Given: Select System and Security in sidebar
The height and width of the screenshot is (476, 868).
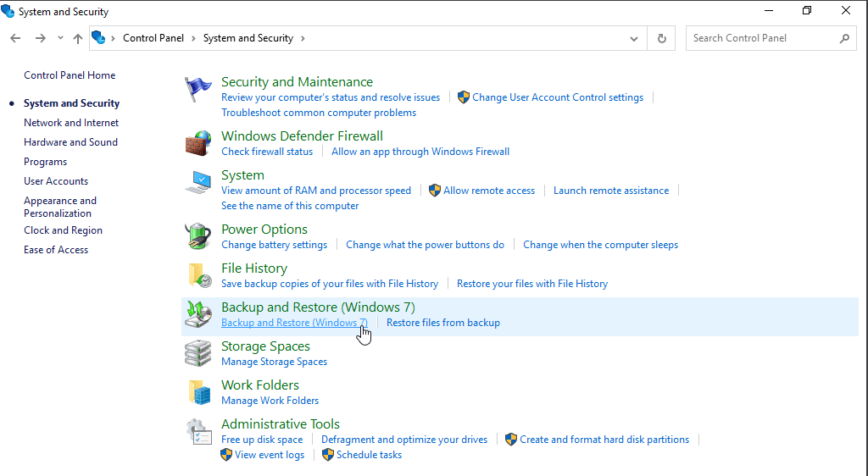Looking at the screenshot, I should (x=71, y=103).
